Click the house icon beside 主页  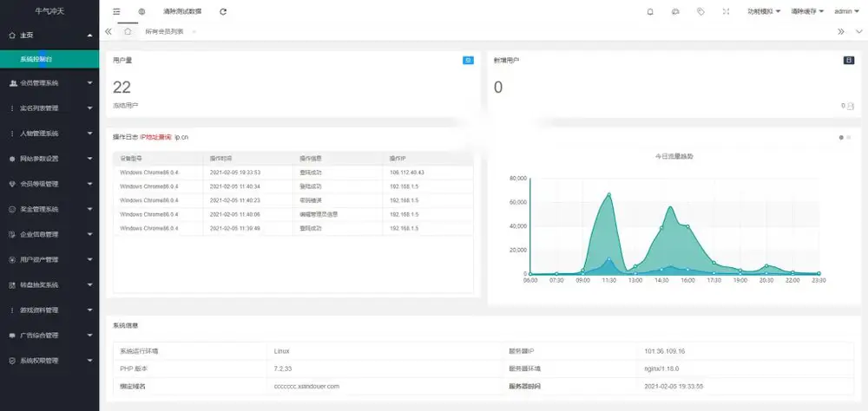click(13, 36)
